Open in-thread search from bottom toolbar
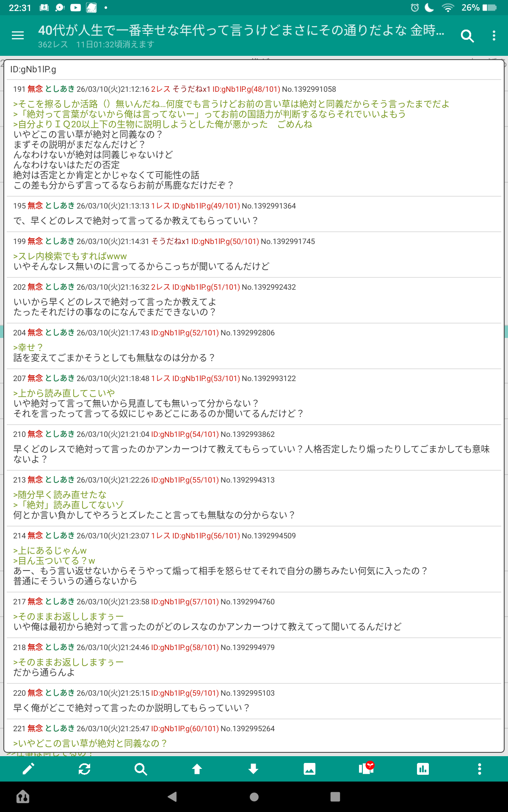This screenshot has height=812, width=508. point(141,769)
